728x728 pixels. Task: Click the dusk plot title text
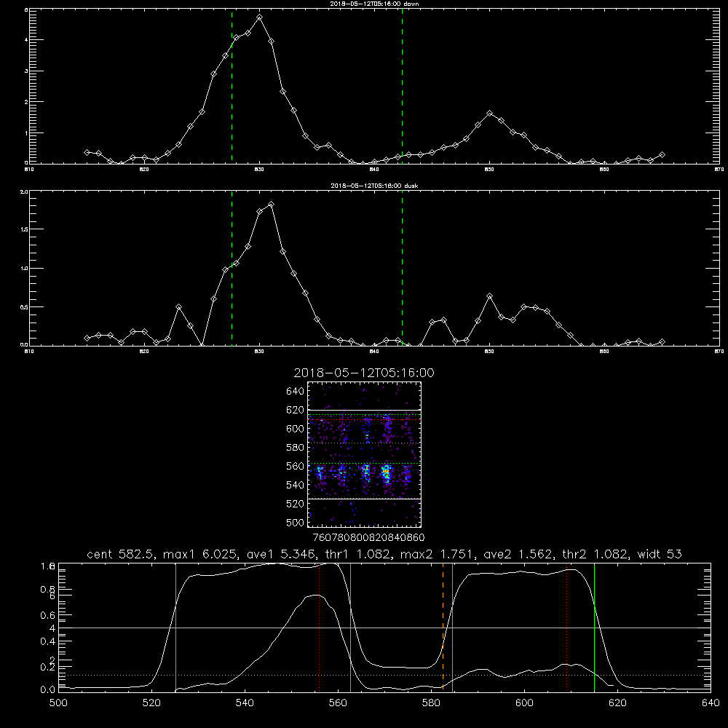tap(375, 186)
